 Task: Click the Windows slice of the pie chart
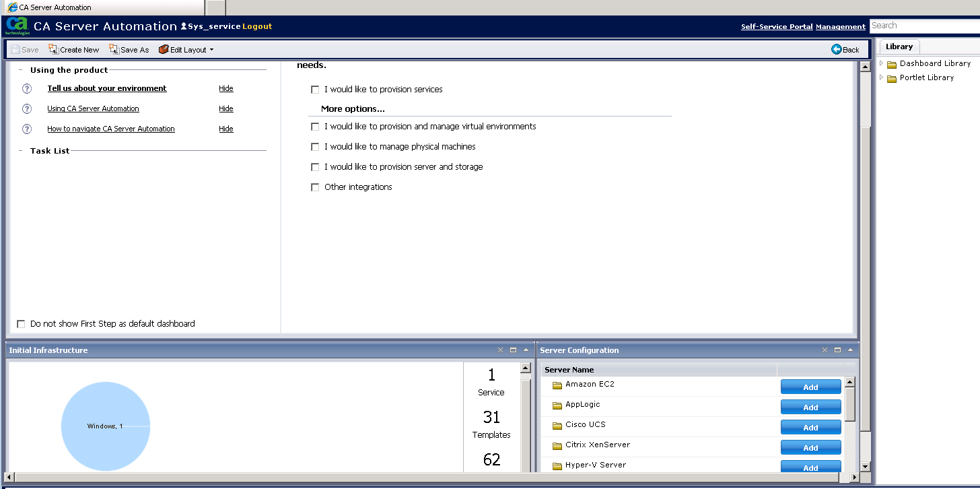106,426
